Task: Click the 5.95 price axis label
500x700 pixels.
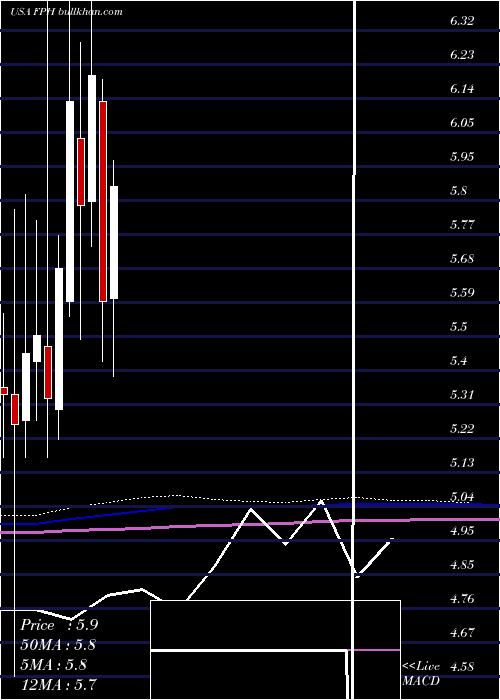Action: coord(462,156)
